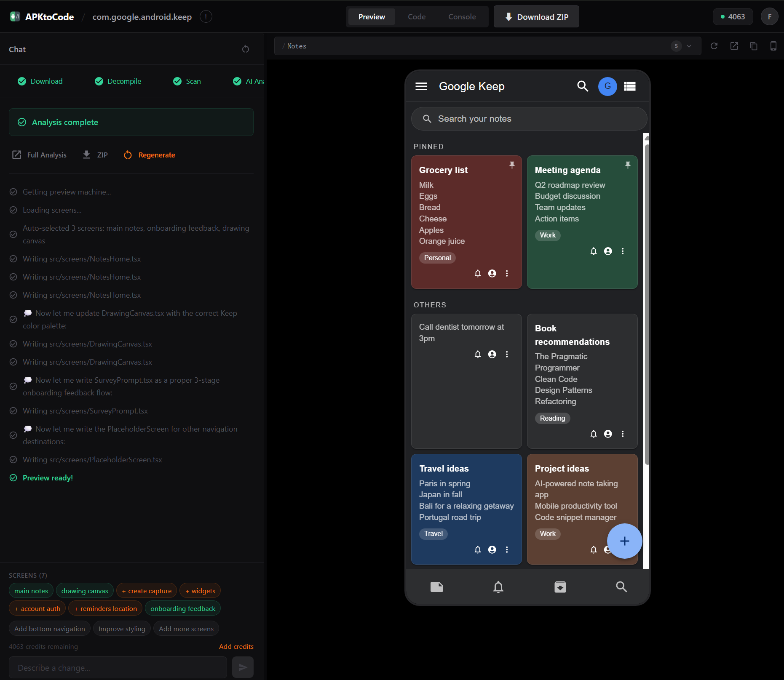
Task: Open Archive in the bottom navigation
Action: pos(560,587)
